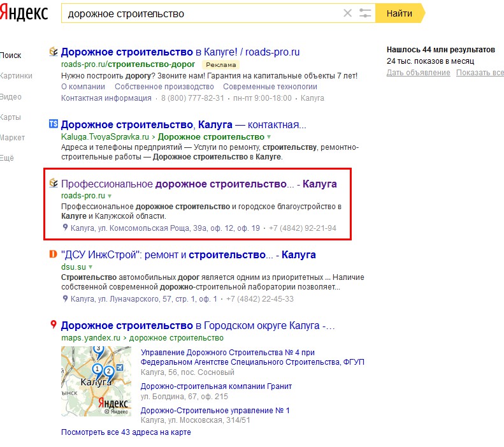Open the maps.yandex.ru url link
Image resolution: width=504 pixels, height=447 pixels.
[90, 338]
